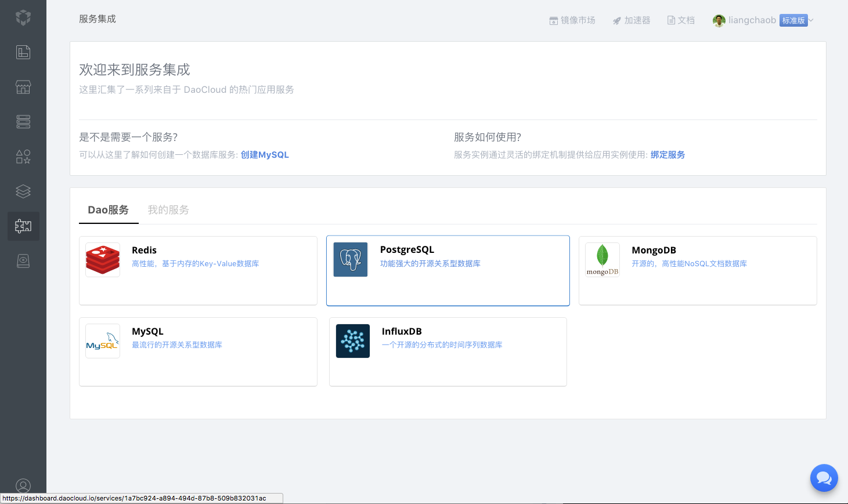Open the image store sidebar icon
This screenshot has height=504, width=848.
click(23, 87)
